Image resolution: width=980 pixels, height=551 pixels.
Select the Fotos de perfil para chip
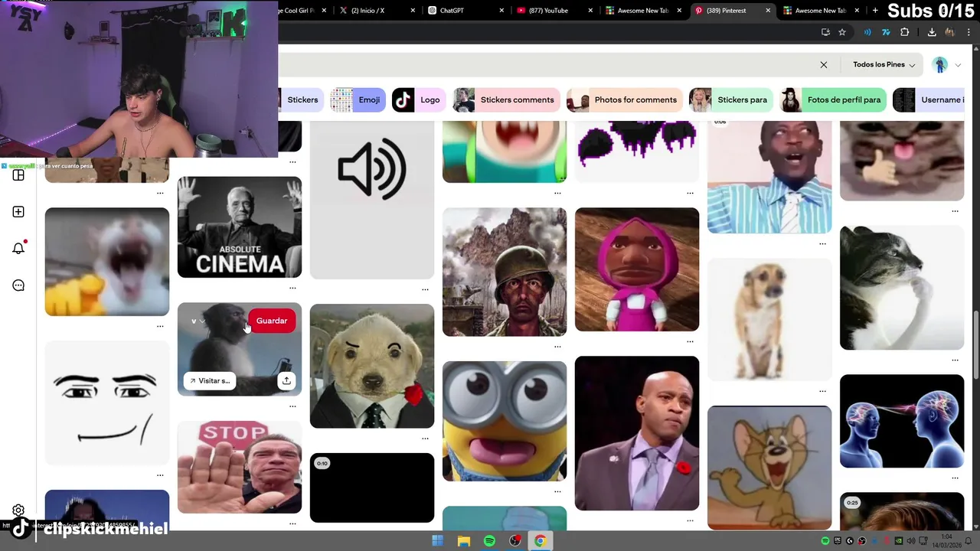pos(833,99)
